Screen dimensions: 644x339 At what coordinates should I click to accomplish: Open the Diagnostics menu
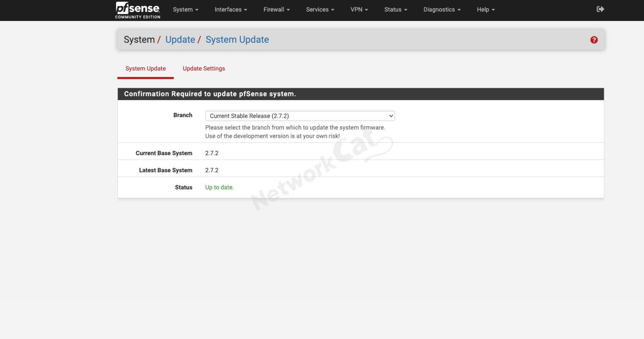[442, 10]
